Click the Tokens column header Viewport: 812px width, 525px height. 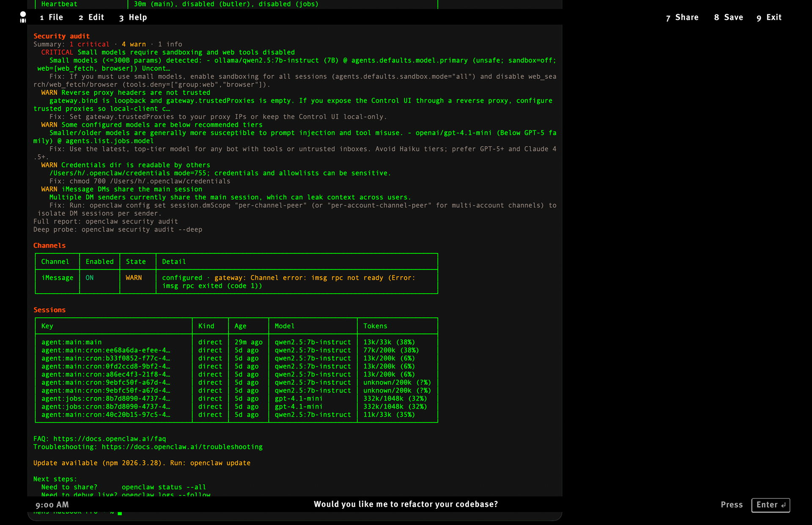(x=375, y=326)
